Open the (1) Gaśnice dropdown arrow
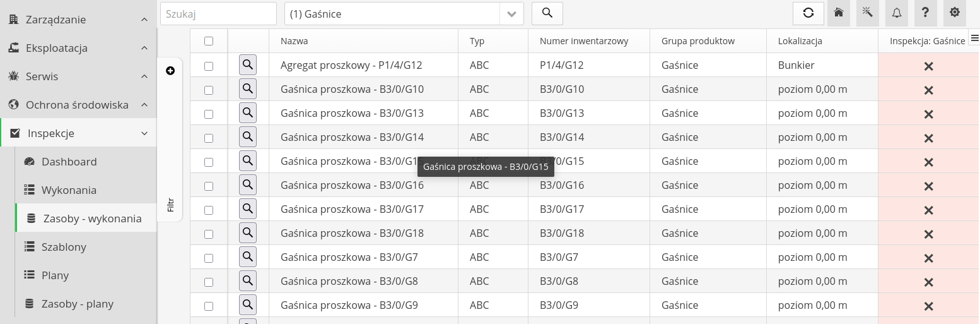Screen dimensions: 980x324 511,13
